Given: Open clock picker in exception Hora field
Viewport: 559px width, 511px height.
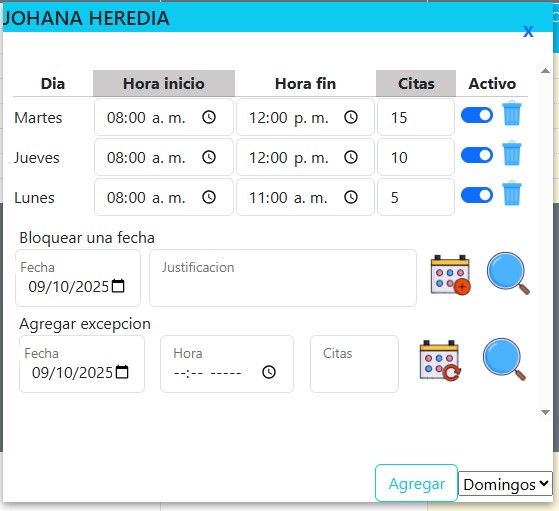Looking at the screenshot, I should [269, 372].
